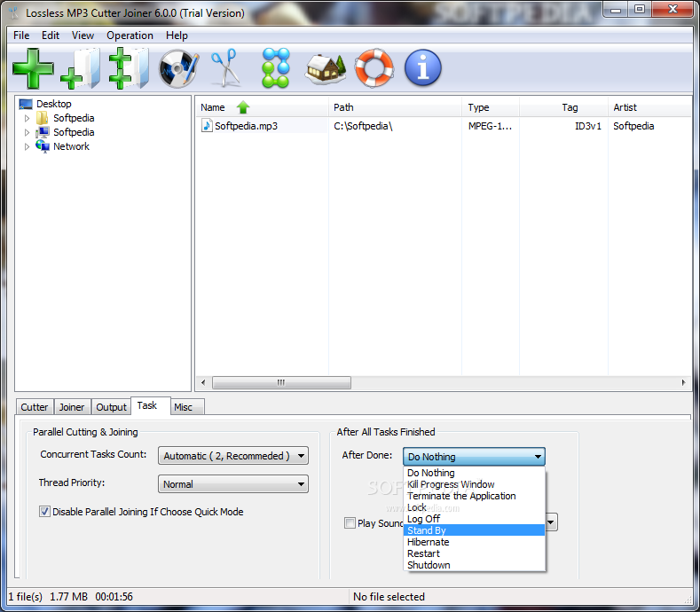Viewport: 700px width, 612px height.
Task: Select the Task tab
Action: point(151,405)
